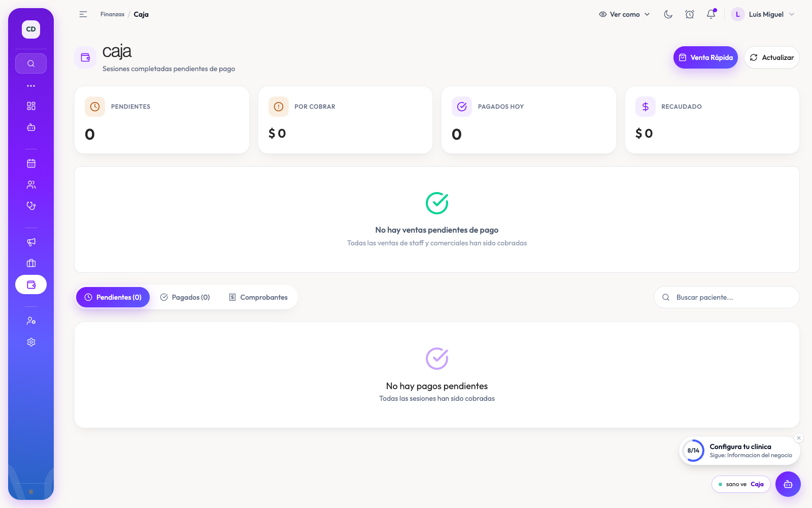Open the robot assistant icon in sidebar
Image resolution: width=812 pixels, height=508 pixels.
(31, 127)
